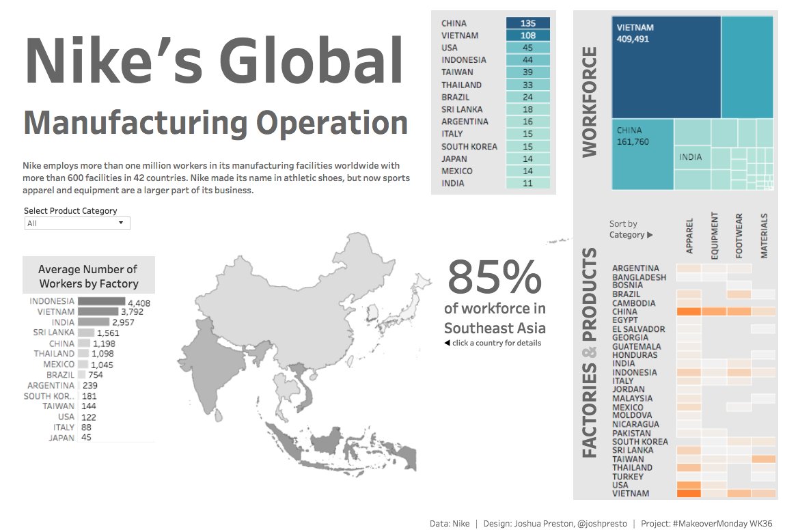Click the MALAYSIA row label in heatmap
798x532 pixels.
coord(633,398)
